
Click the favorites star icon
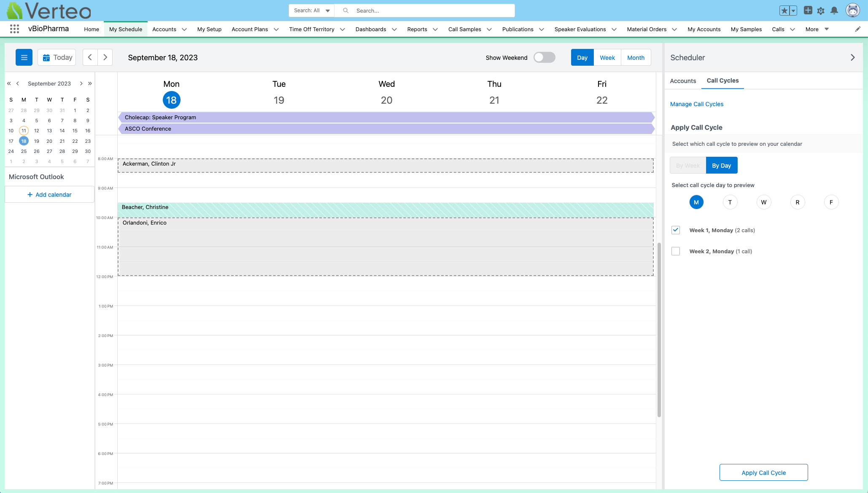click(x=784, y=10)
